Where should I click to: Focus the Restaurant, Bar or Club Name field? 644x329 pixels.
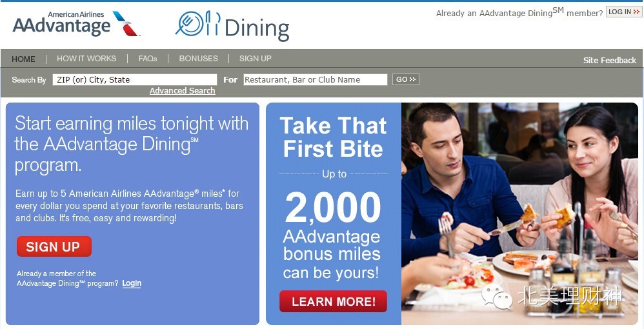tap(315, 80)
